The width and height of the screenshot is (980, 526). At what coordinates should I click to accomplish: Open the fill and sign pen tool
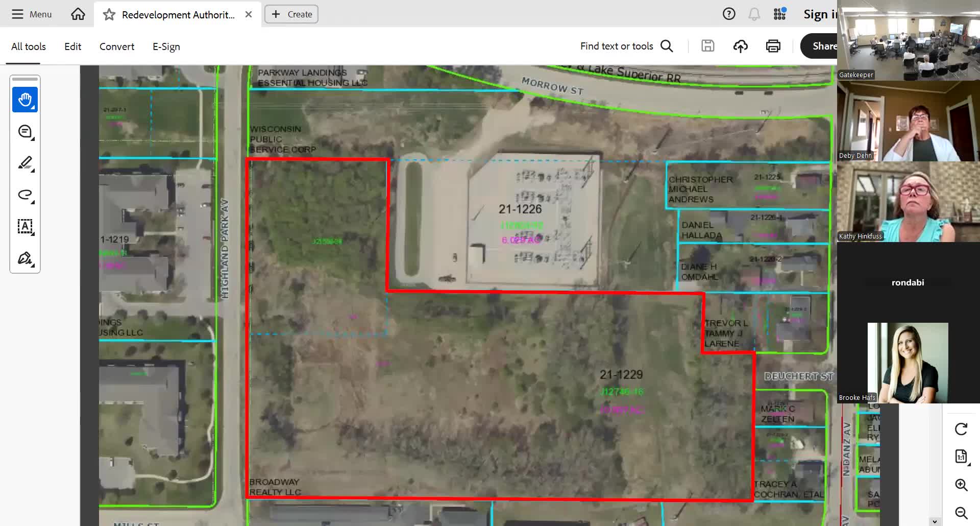pyautogui.click(x=25, y=258)
